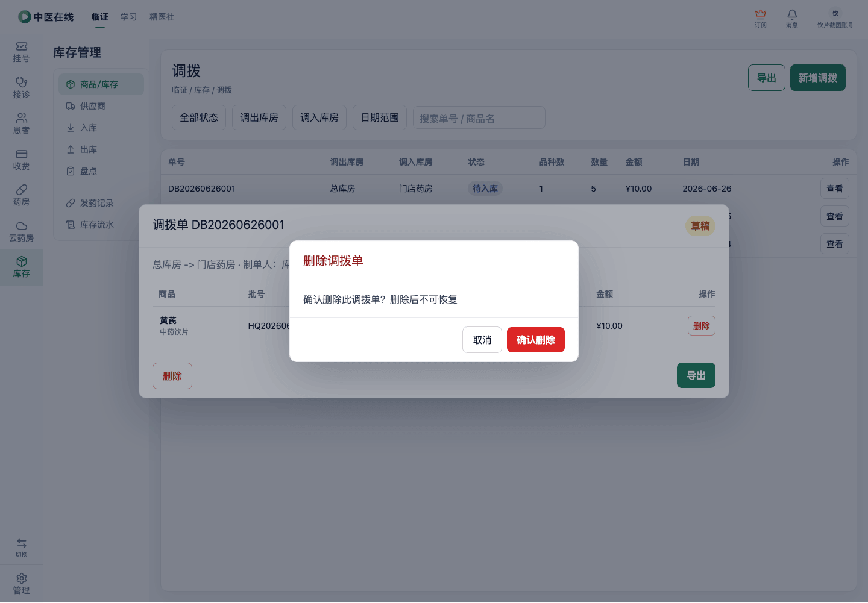
Task: Open the 接诊 stethoscope sidebar icon
Action: click(22, 82)
